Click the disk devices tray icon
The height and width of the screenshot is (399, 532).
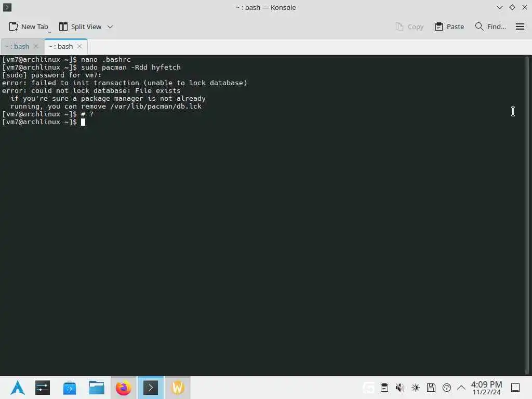431,388
